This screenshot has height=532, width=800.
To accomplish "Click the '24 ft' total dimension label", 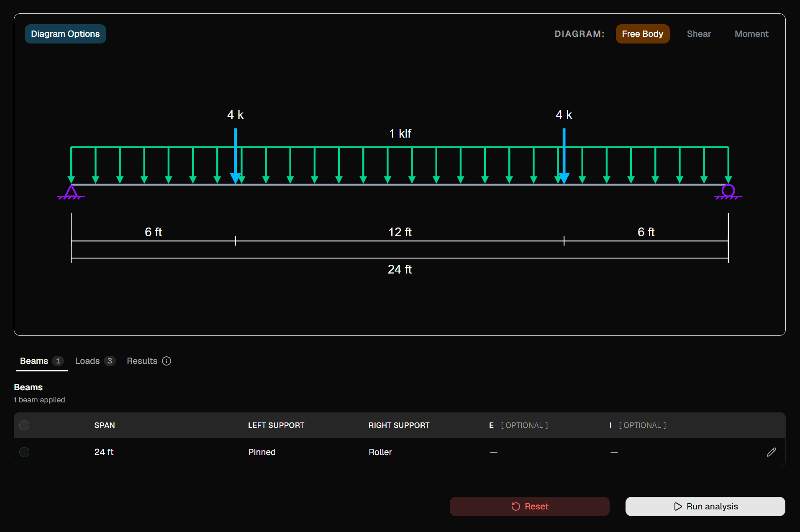I will tap(400, 269).
